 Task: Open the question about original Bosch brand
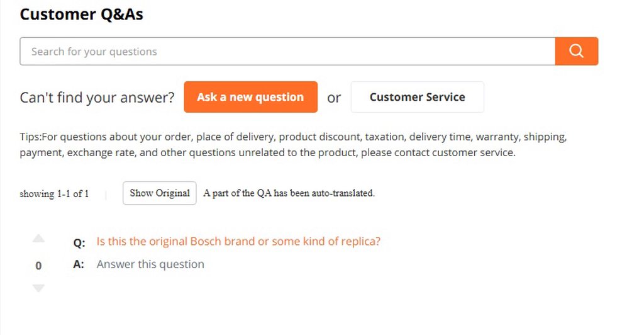click(238, 241)
